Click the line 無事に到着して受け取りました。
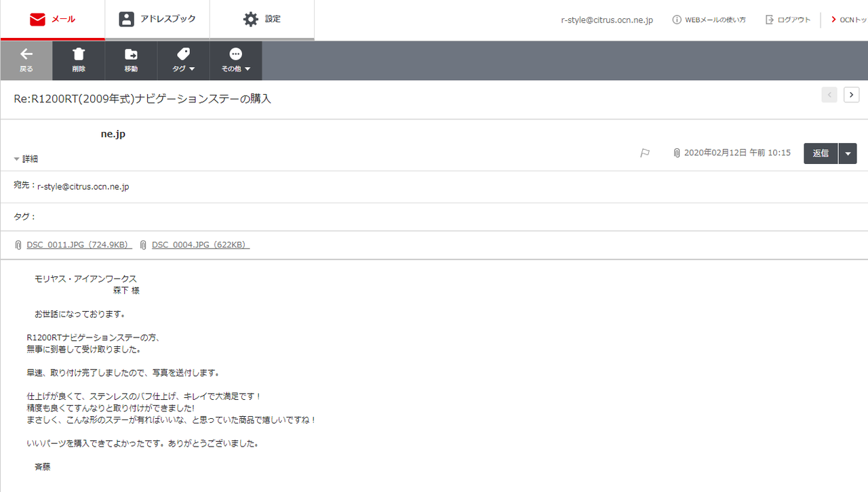 tap(84, 349)
